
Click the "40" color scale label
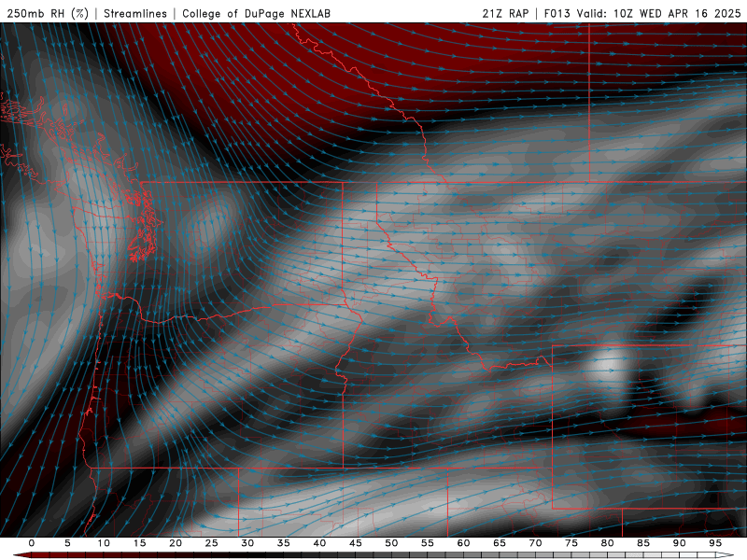point(319,543)
